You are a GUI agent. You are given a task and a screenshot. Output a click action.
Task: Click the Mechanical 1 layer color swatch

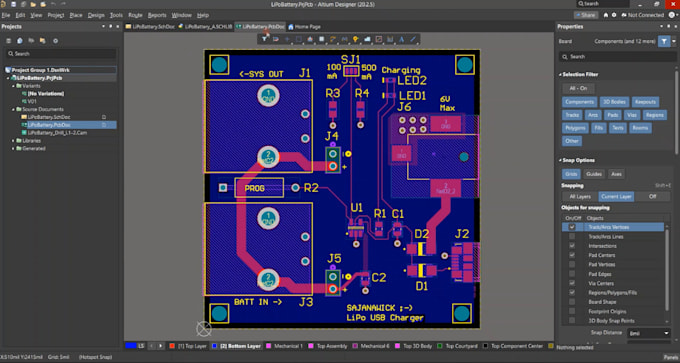click(268, 346)
